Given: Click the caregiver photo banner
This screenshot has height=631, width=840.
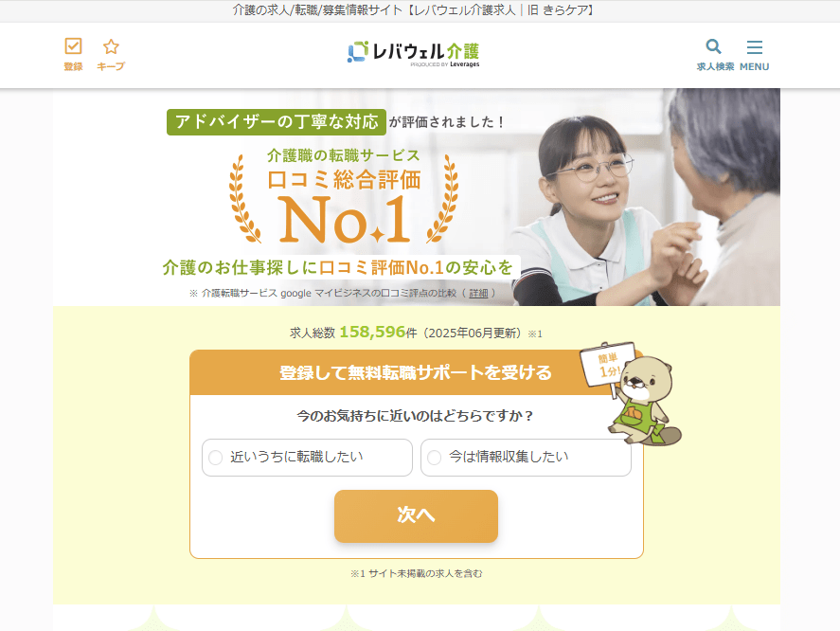Looking at the screenshot, I should pos(646,197).
